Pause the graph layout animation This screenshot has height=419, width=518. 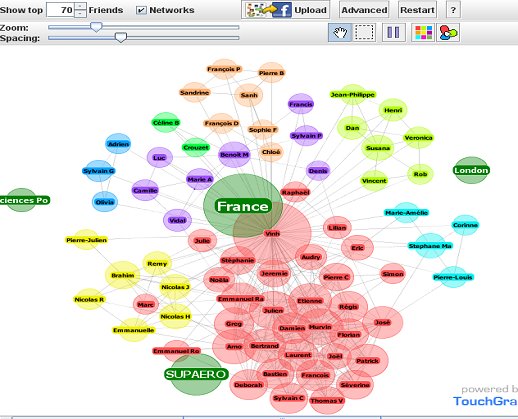tap(393, 33)
